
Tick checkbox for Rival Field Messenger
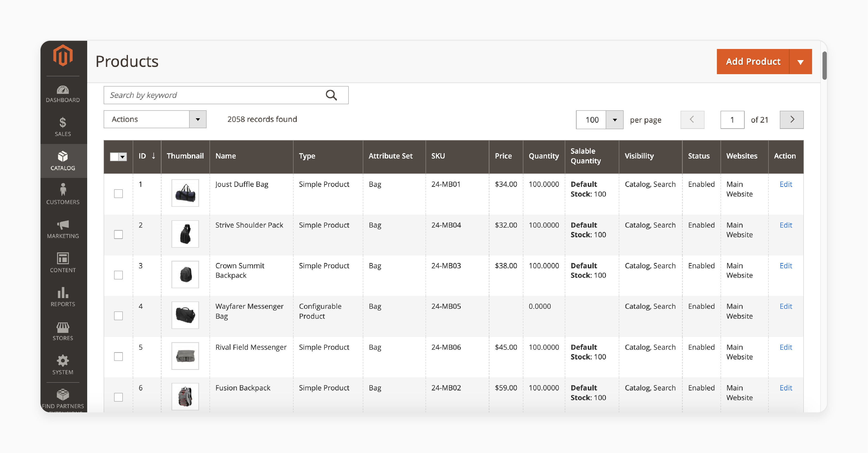[118, 357]
